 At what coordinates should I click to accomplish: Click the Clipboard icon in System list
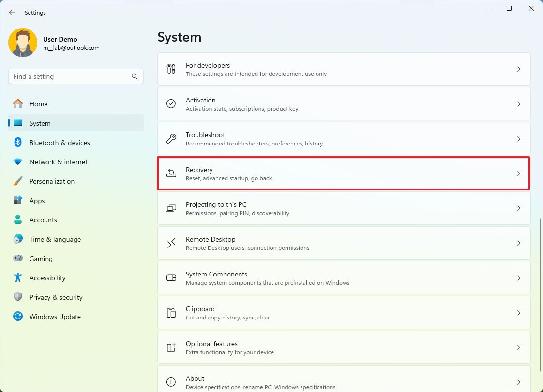point(171,313)
